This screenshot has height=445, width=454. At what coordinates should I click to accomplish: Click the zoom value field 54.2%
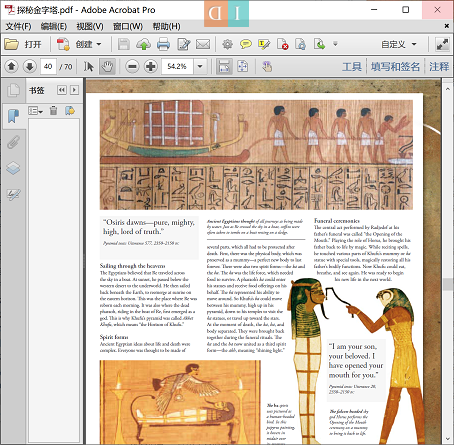(177, 67)
